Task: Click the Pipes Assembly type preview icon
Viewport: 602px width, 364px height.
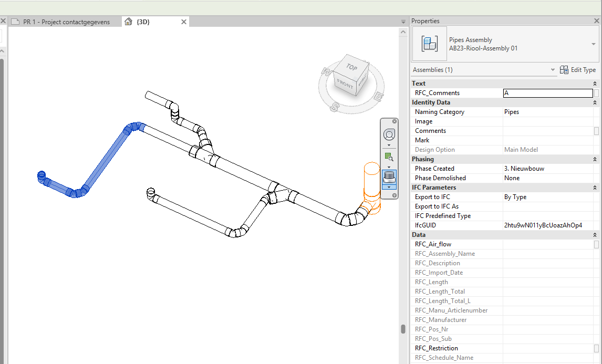Action: 430,44
